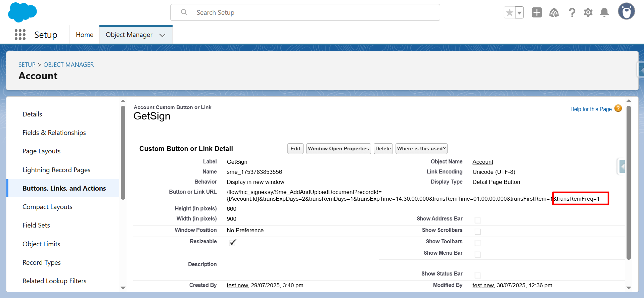Click the sidebar scroll down arrow
Screen dimensions: 644x298
tap(123, 288)
